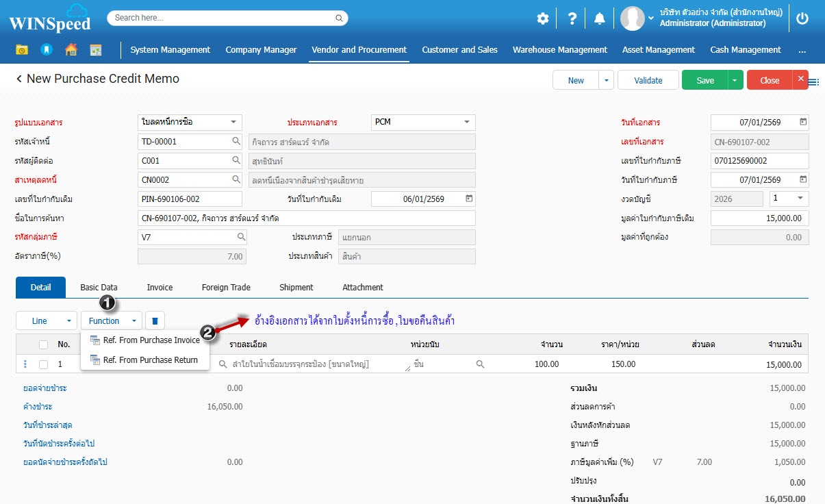Open the Save button dropdown arrow
Viewport: 825px width, 504px height.
pos(735,80)
